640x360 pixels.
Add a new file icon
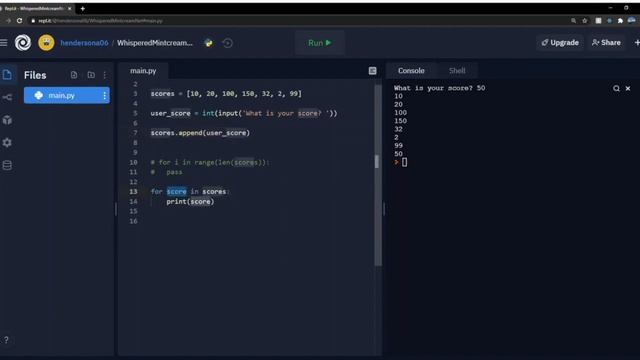tap(74, 75)
